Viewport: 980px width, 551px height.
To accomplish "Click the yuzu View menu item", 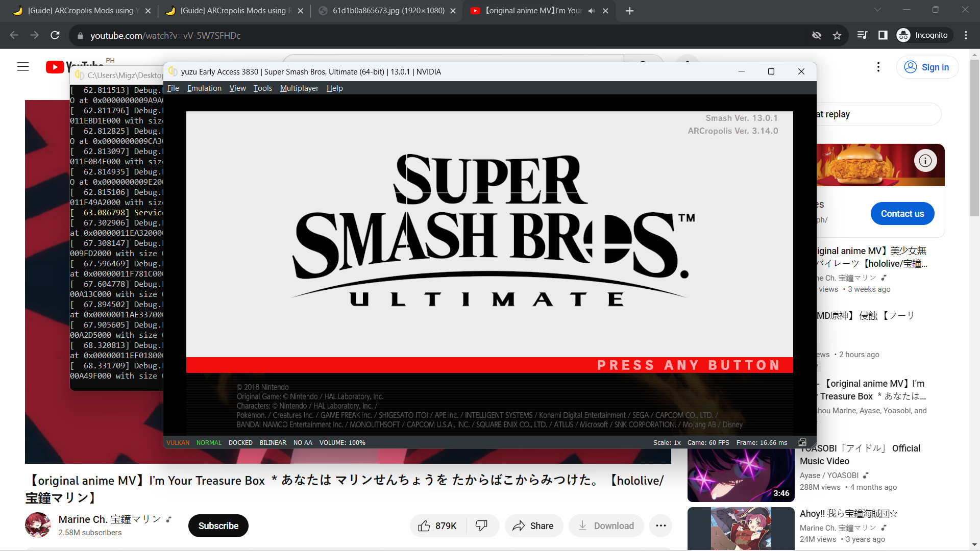I will (x=237, y=88).
